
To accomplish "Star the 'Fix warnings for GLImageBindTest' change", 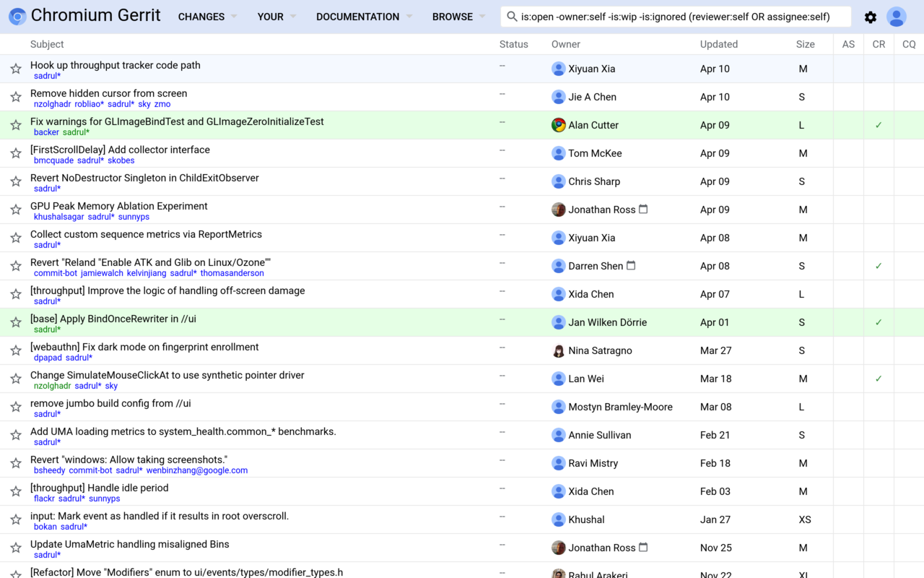I will click(x=16, y=125).
